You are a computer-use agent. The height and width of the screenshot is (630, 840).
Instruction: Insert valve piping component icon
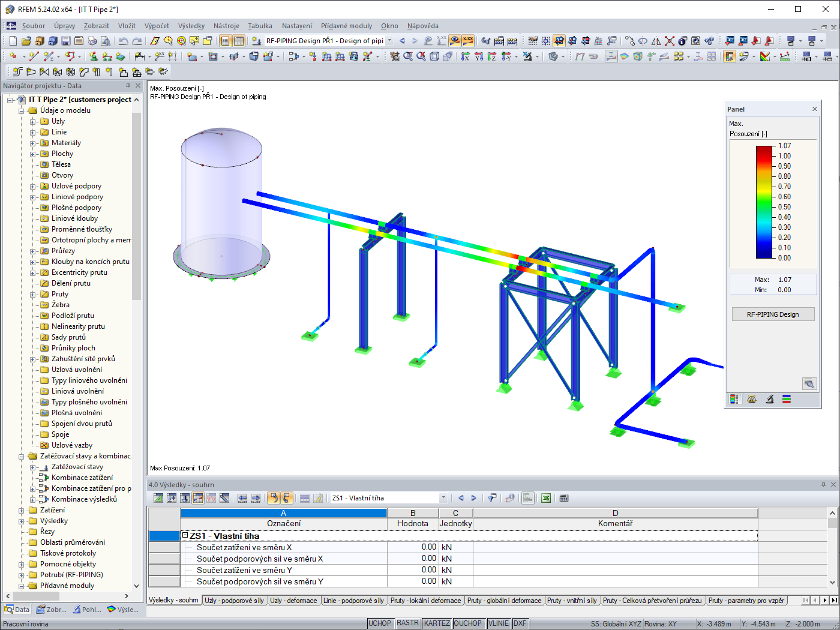tap(44, 72)
